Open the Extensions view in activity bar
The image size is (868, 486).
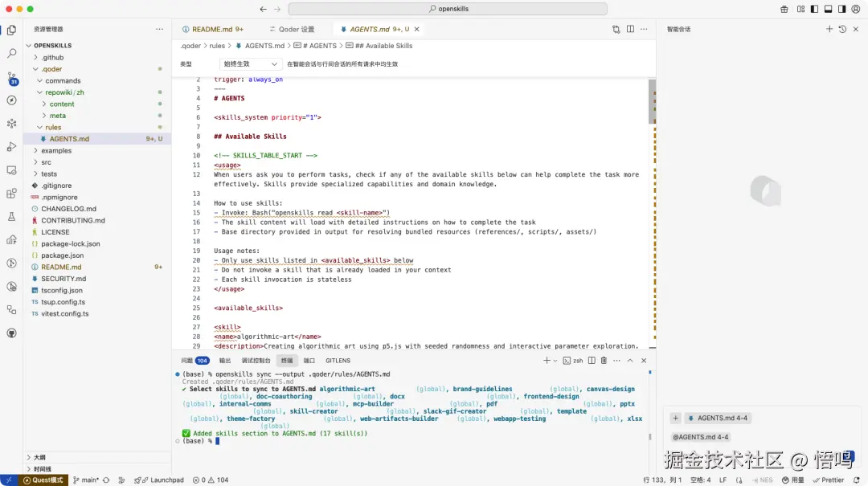pyautogui.click(x=11, y=194)
